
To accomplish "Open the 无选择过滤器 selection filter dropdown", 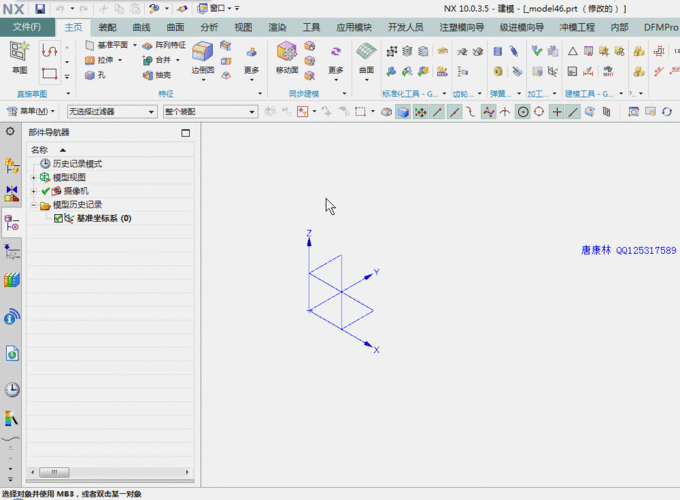I will (x=111, y=112).
